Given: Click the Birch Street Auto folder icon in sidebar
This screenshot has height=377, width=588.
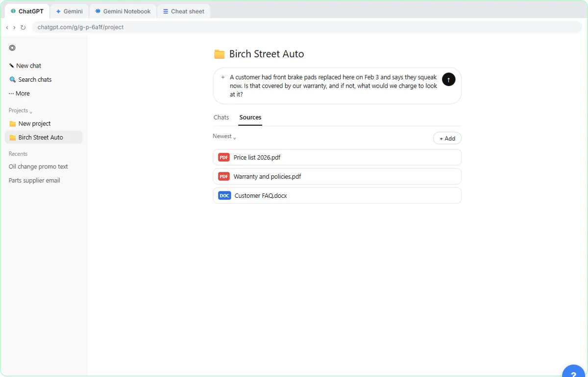Looking at the screenshot, I should (13, 138).
